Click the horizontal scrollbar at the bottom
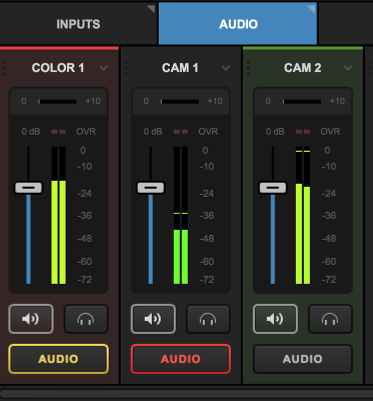This screenshot has width=373, height=401. [187, 395]
